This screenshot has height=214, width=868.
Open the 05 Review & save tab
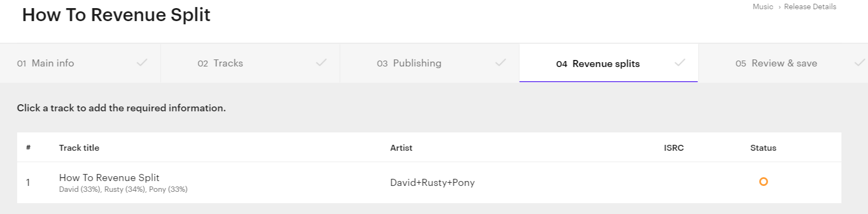tap(783, 63)
